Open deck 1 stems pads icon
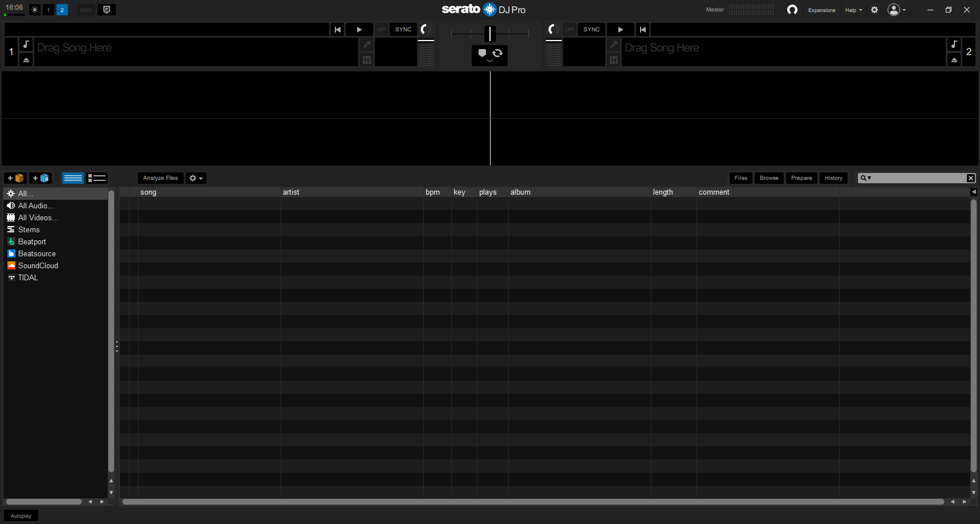980x524 pixels. click(367, 60)
